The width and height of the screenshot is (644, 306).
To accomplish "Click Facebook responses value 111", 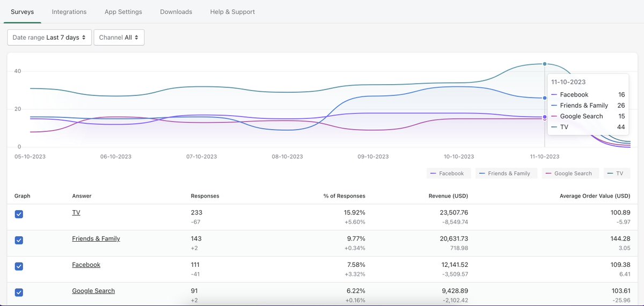I will (x=195, y=265).
